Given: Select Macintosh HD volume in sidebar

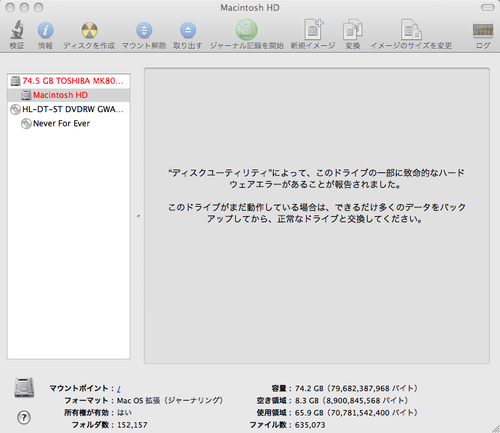Looking at the screenshot, I should [x=69, y=95].
